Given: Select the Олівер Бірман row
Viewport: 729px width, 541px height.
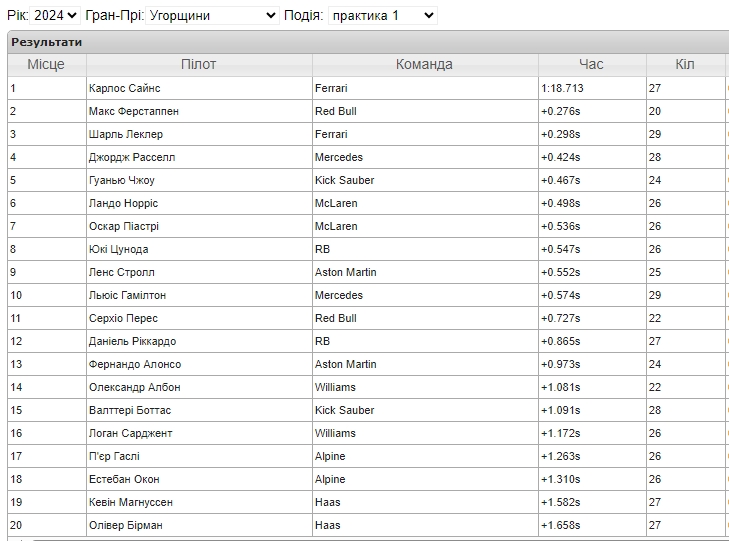Looking at the screenshot, I should pos(368,525).
